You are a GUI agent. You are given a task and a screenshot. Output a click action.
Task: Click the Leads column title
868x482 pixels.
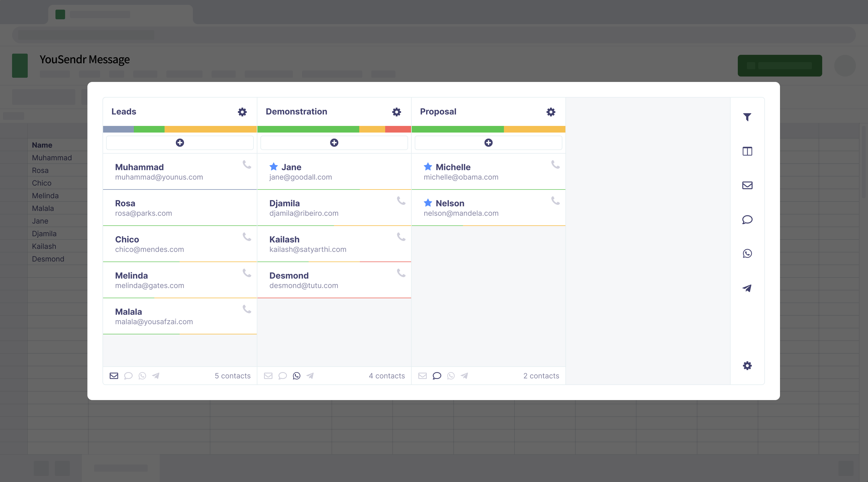click(x=124, y=111)
